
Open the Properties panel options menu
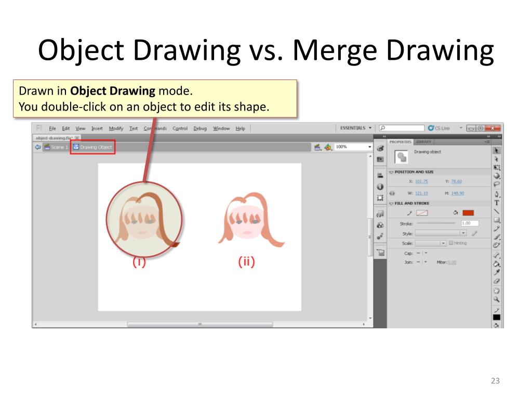tap(487, 141)
